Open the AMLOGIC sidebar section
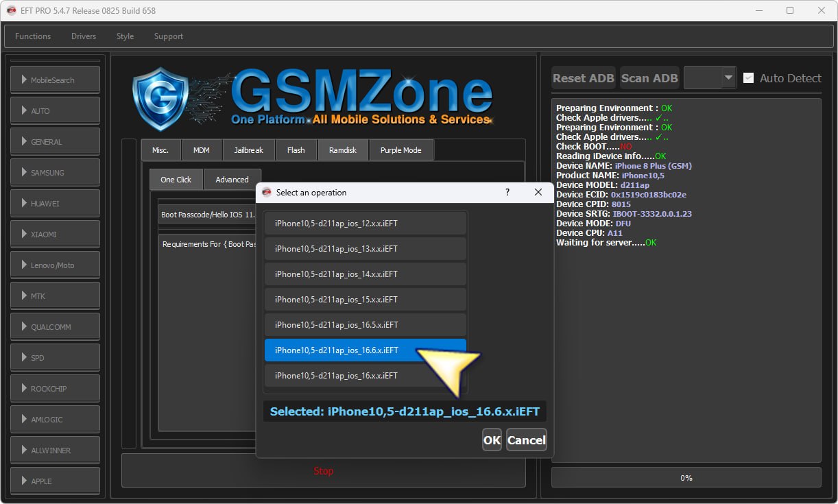This screenshot has width=838, height=504. 55,419
